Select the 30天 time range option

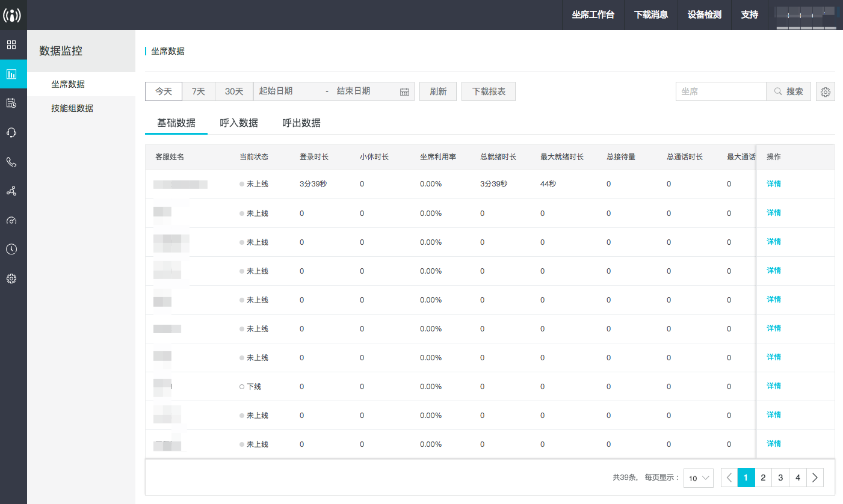point(234,91)
